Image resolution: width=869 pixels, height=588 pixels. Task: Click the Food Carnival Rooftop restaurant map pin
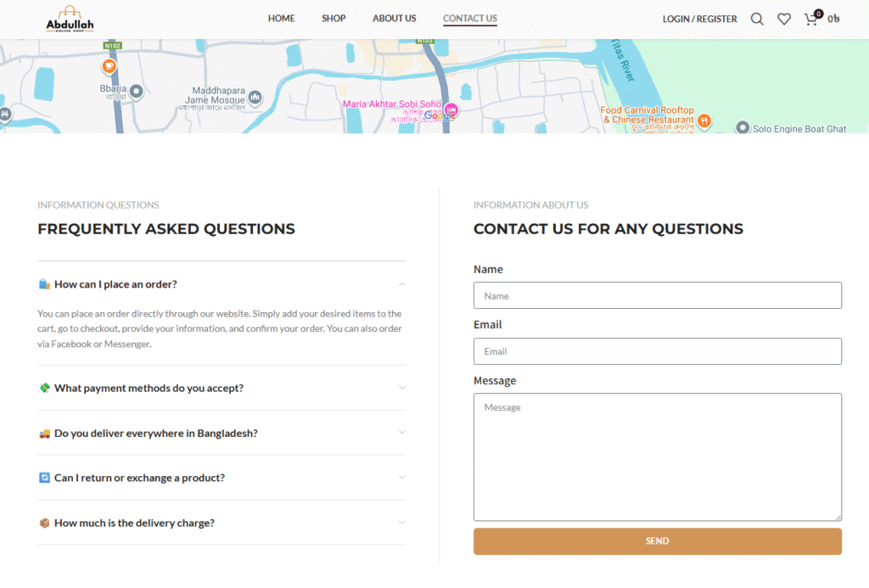point(704,121)
